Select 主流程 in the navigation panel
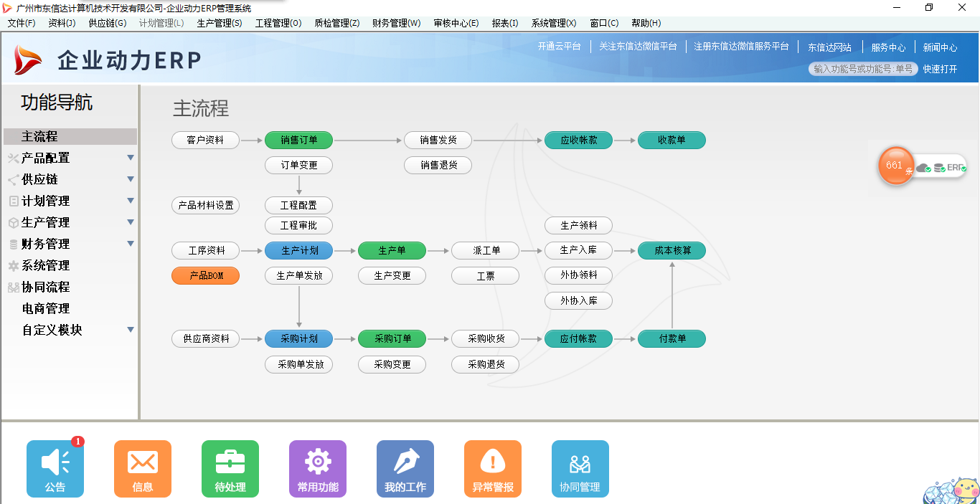This screenshot has width=980, height=504. coord(43,136)
